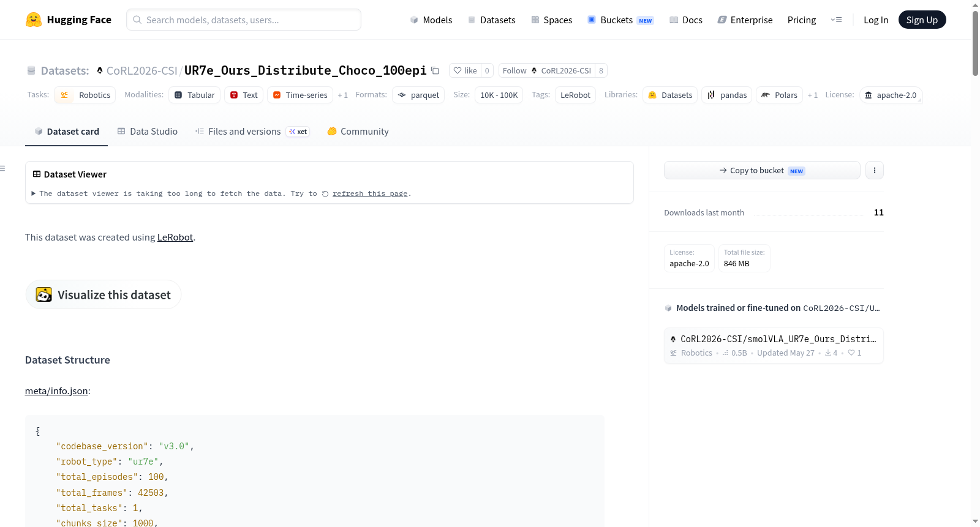Click the "total_episodes": 100 line

pos(112,477)
